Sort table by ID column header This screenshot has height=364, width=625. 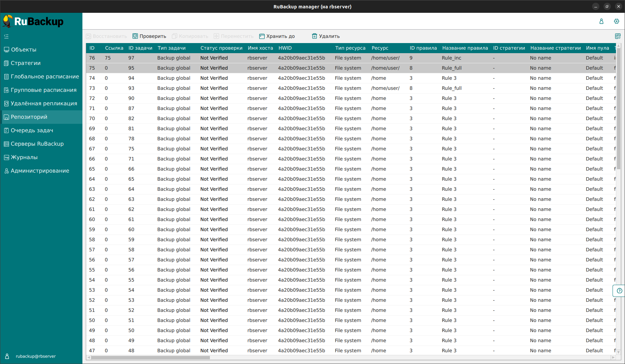(x=92, y=48)
